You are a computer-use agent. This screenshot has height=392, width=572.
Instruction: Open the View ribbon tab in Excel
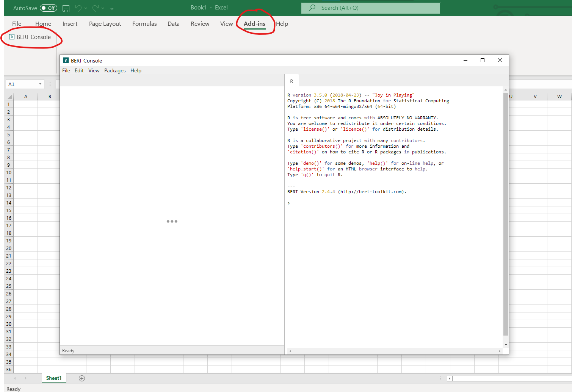tap(226, 23)
